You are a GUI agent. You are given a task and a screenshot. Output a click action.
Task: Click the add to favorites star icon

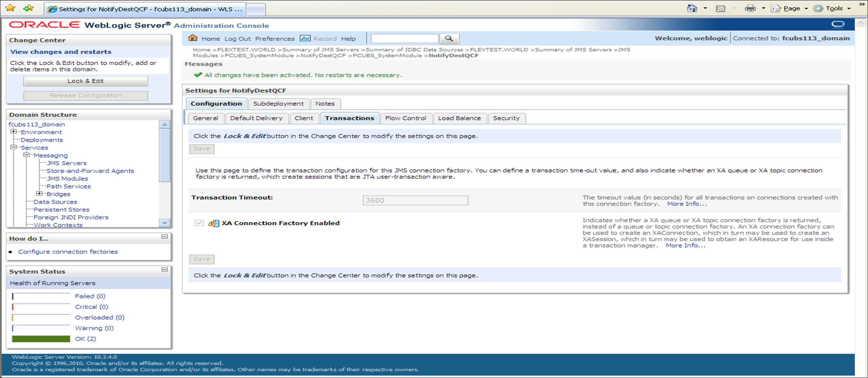pos(28,8)
